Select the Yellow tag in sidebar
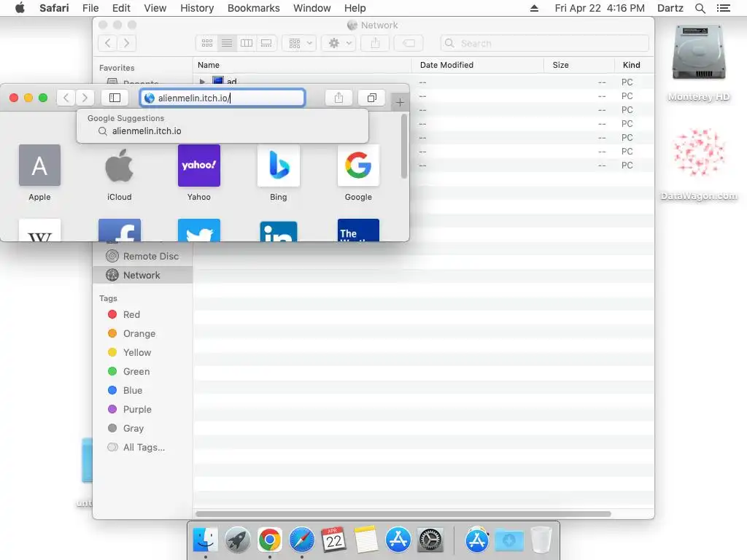 click(142, 353)
